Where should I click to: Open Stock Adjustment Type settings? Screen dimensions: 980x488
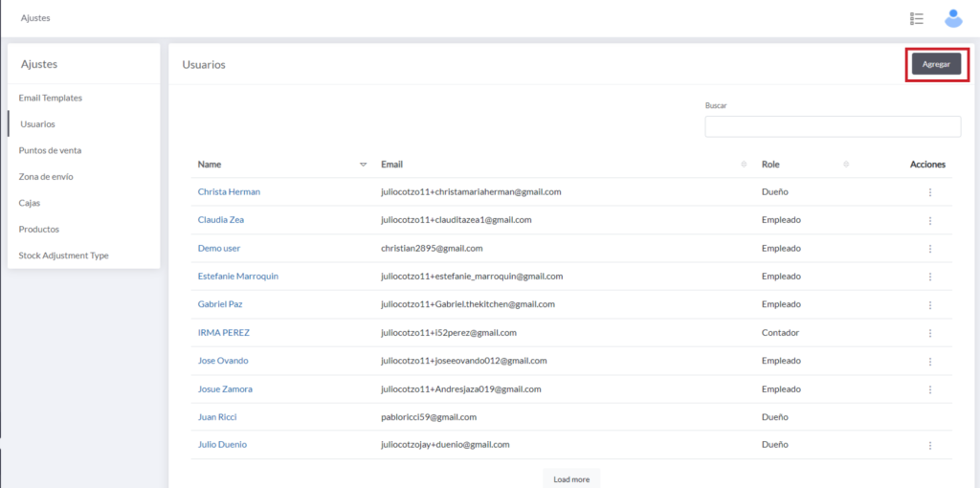tap(63, 255)
